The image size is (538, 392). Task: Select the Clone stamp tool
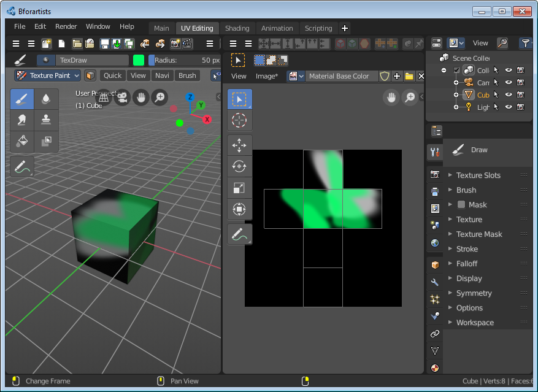46,120
